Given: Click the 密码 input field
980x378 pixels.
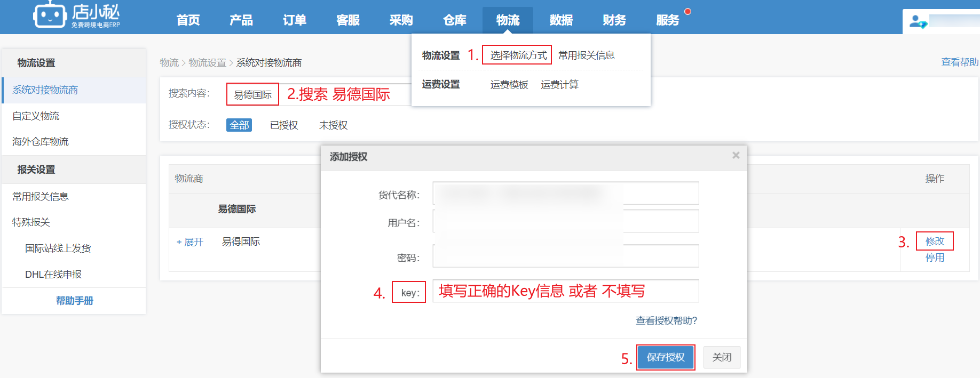Looking at the screenshot, I should pos(566,256).
